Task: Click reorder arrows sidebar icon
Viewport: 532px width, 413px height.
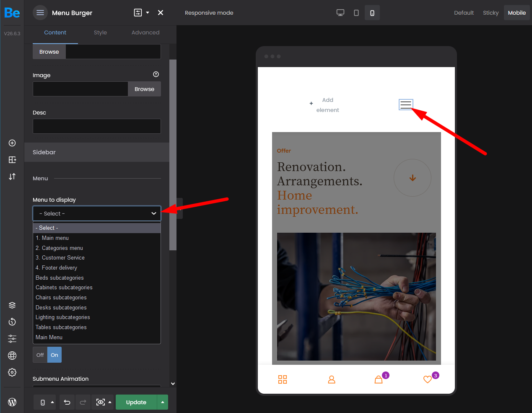Action: click(x=12, y=177)
